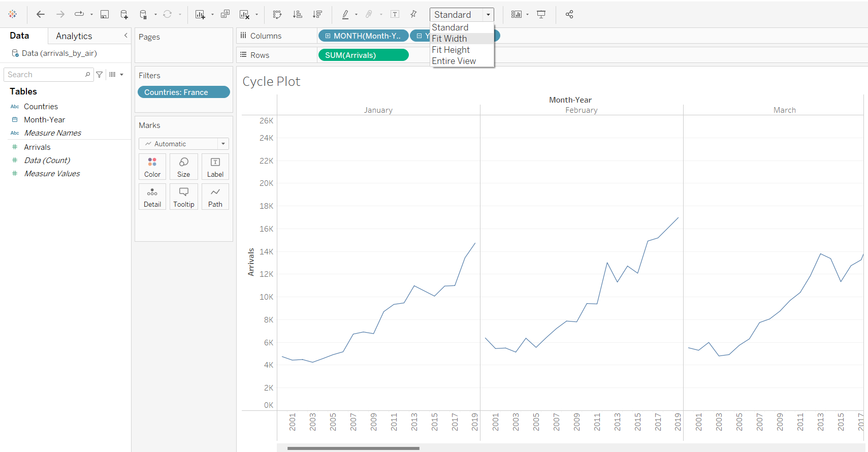The width and height of the screenshot is (868, 452).
Task: Click the Undo back arrow
Action: [x=41, y=14]
